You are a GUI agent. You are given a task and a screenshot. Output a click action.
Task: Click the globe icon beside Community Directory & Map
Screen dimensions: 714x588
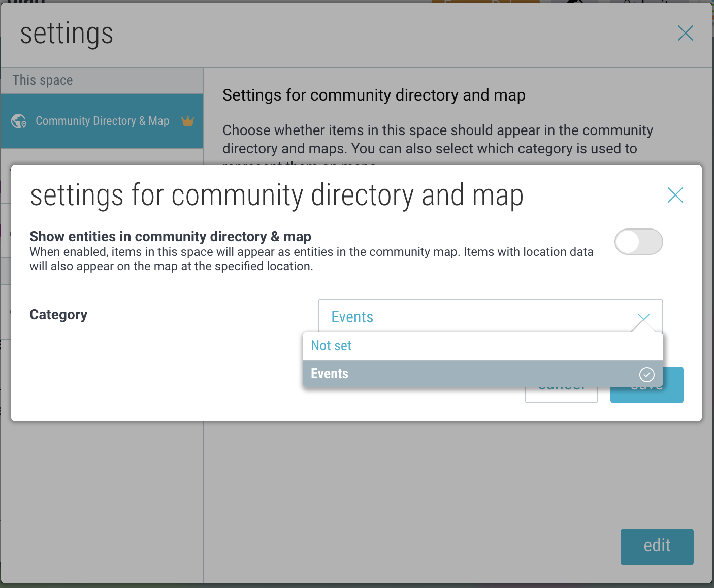click(19, 121)
